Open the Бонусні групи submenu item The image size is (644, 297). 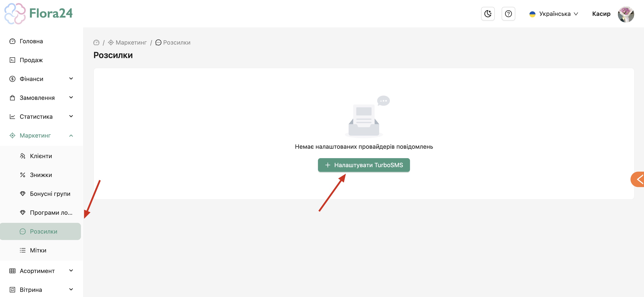[x=42, y=194]
